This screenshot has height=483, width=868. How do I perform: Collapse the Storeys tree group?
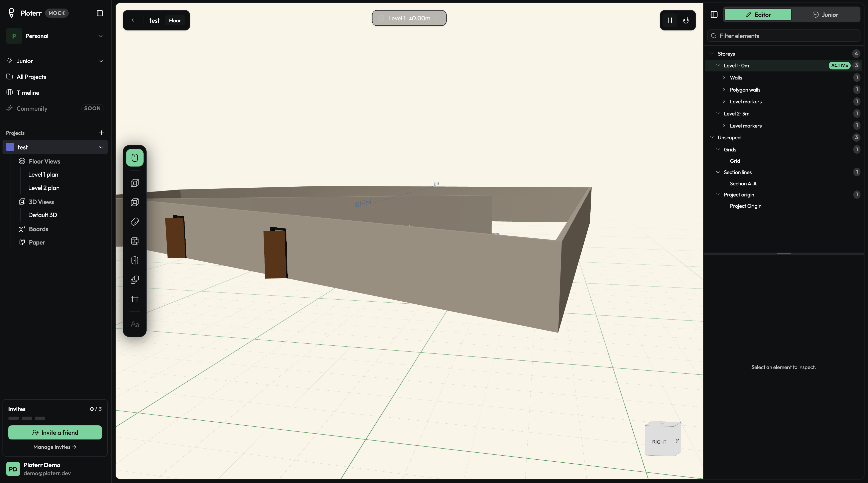712,54
